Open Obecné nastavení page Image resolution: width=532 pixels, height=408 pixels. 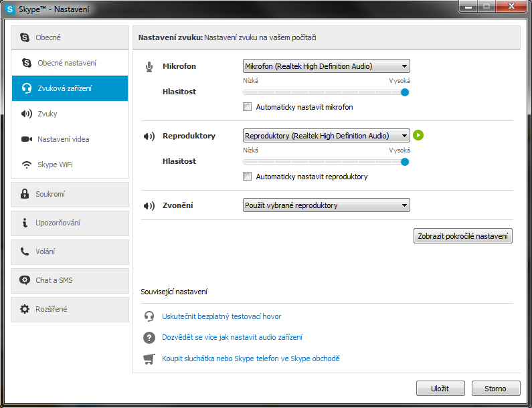coord(70,63)
